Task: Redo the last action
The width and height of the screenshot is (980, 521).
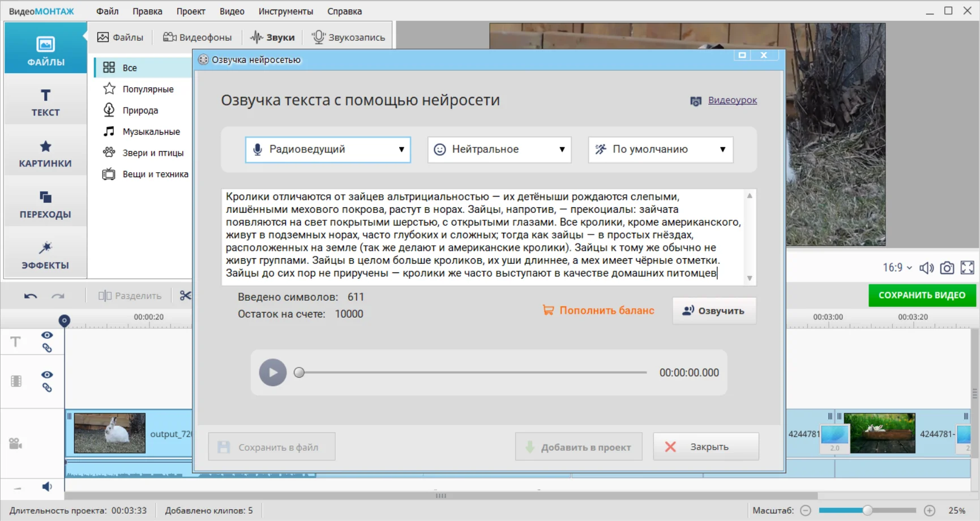Action: pyautogui.click(x=58, y=296)
